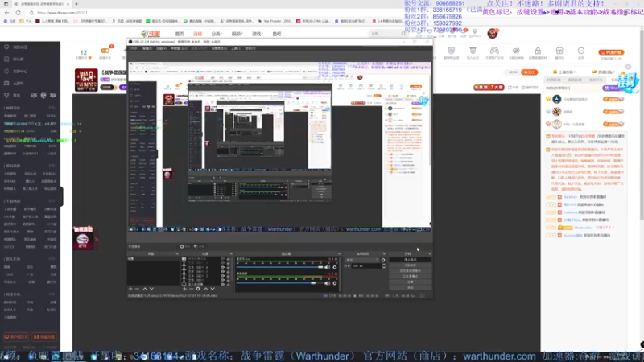Open transition properties gear in OBS
The width and height of the screenshot is (644, 362).
point(383,260)
